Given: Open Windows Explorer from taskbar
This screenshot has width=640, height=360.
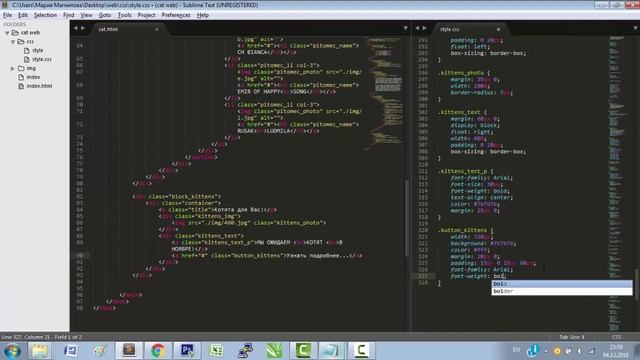Looking at the screenshot, I should [x=40, y=351].
